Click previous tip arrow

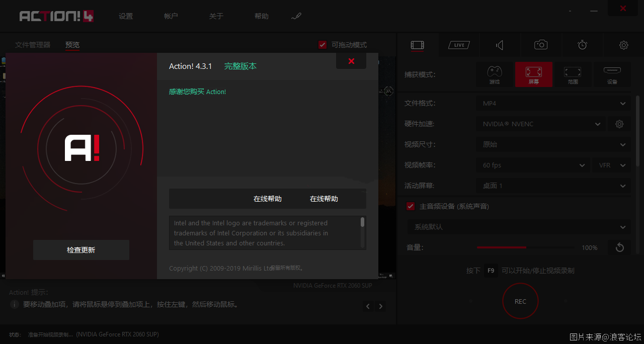point(368,306)
